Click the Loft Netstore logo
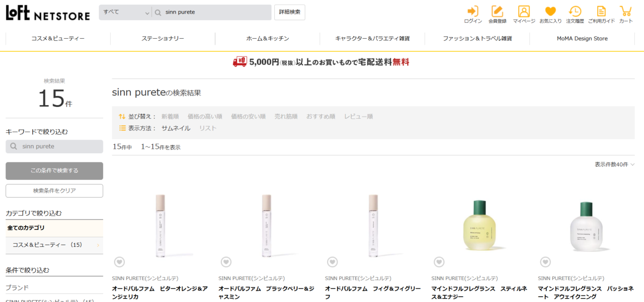The width and height of the screenshot is (644, 302). (48, 13)
